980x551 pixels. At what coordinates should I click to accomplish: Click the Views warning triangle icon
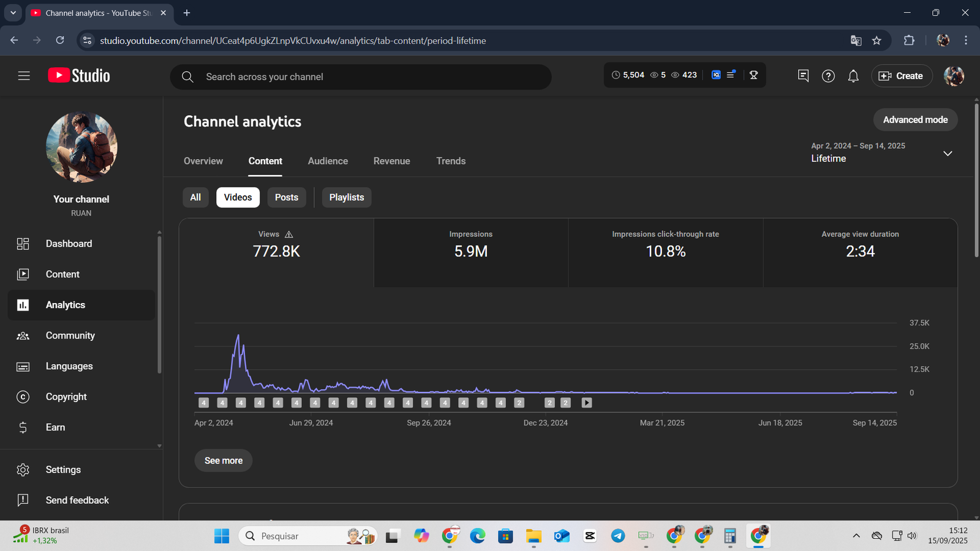pyautogui.click(x=289, y=234)
